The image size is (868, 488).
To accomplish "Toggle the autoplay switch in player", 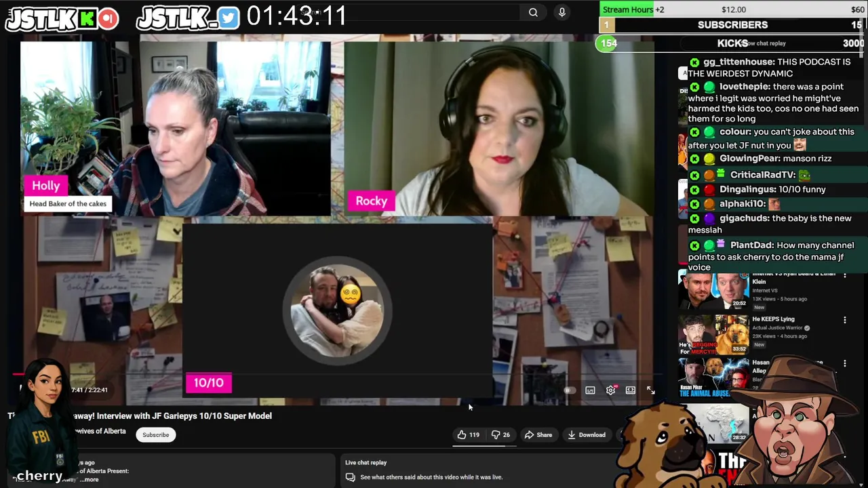I will tap(569, 390).
